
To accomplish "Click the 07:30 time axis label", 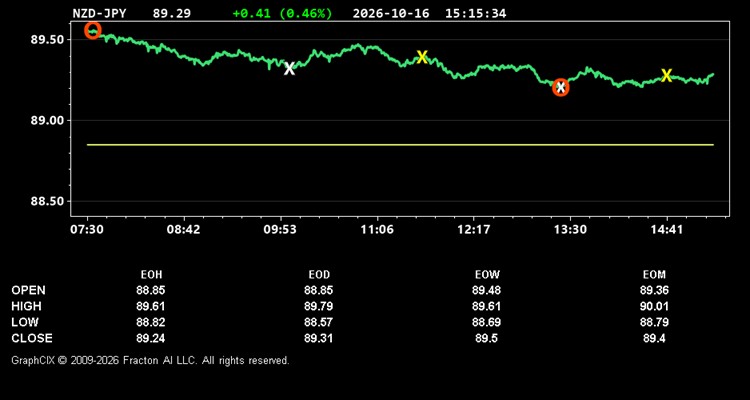I will tap(87, 230).
